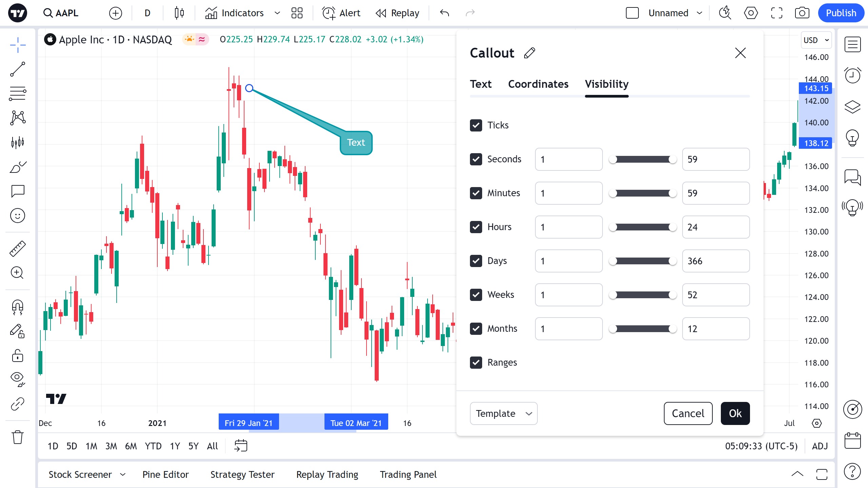The image size is (868, 488).
Task: Select the trend line drawing tool
Action: pos(18,69)
